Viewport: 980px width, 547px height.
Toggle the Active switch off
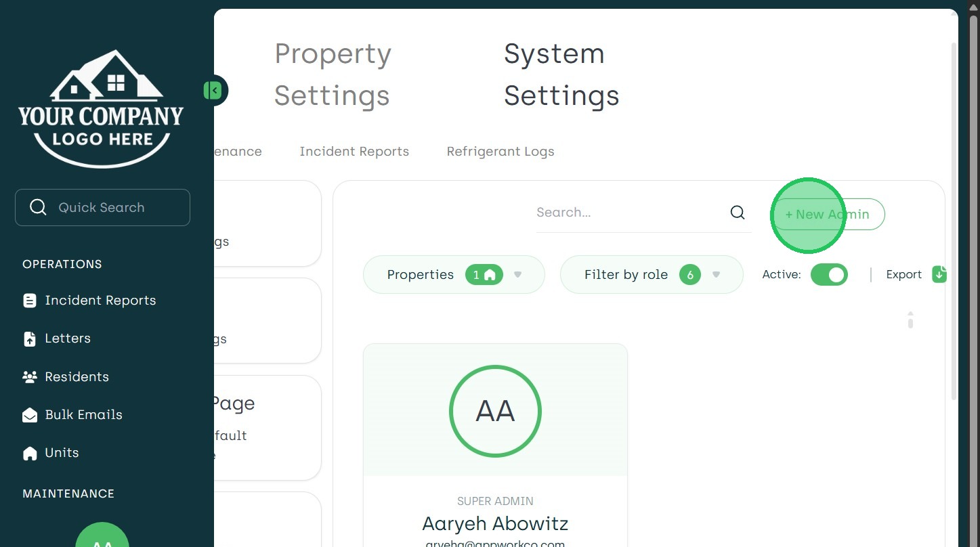point(829,274)
